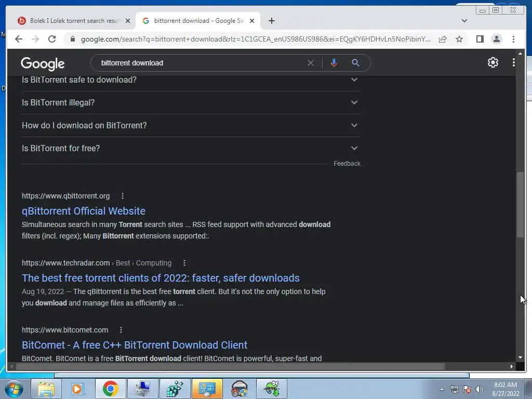Screen dimensions: 532x399
Task: Bookmark this page with the star
Action: [459, 39]
